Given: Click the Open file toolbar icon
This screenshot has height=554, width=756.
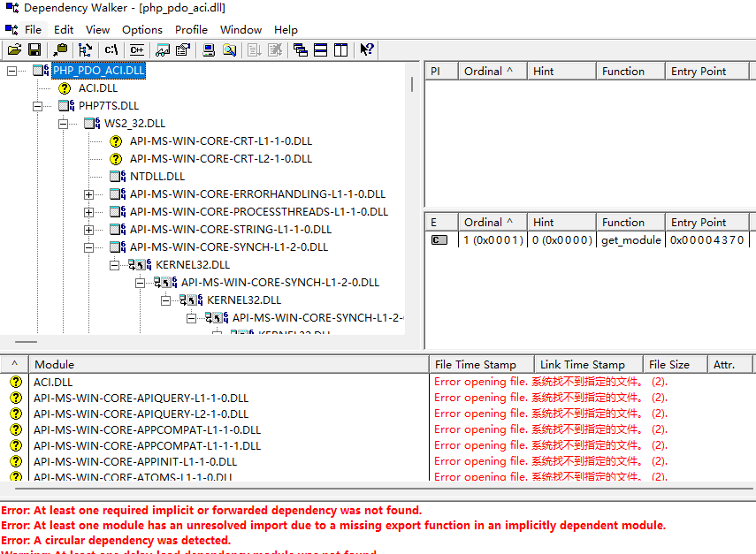Looking at the screenshot, I should coord(14,49).
